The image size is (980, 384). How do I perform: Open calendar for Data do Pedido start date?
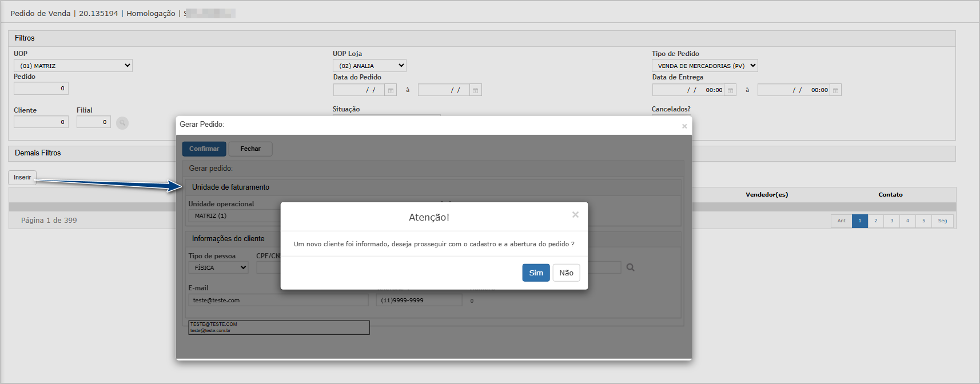click(391, 90)
